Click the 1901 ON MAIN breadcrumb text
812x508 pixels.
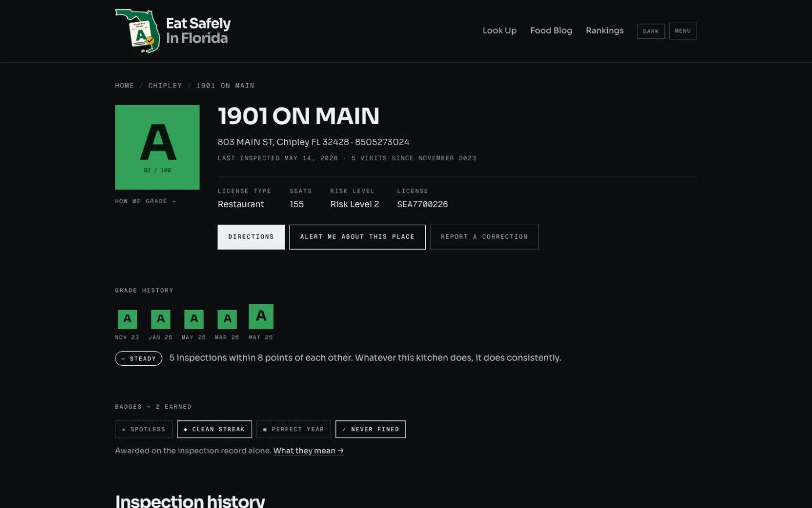225,86
